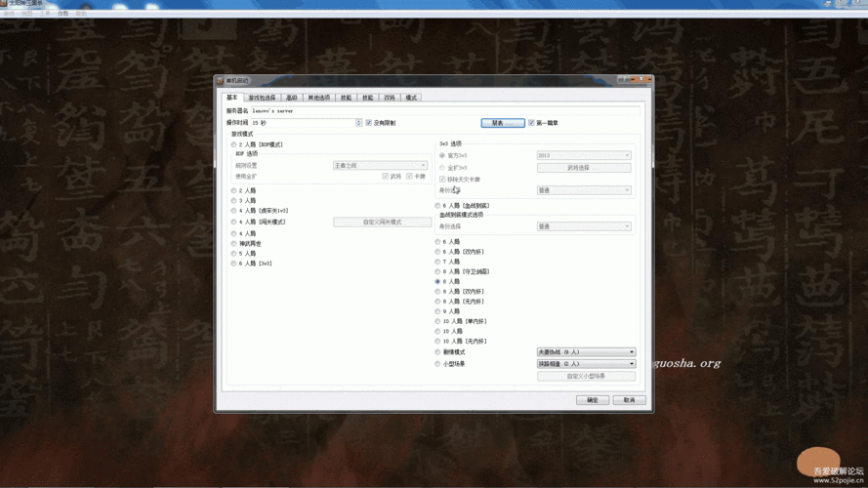Switch to the 基本 tab
Viewport: 868px width, 488px height.
[x=232, y=98]
